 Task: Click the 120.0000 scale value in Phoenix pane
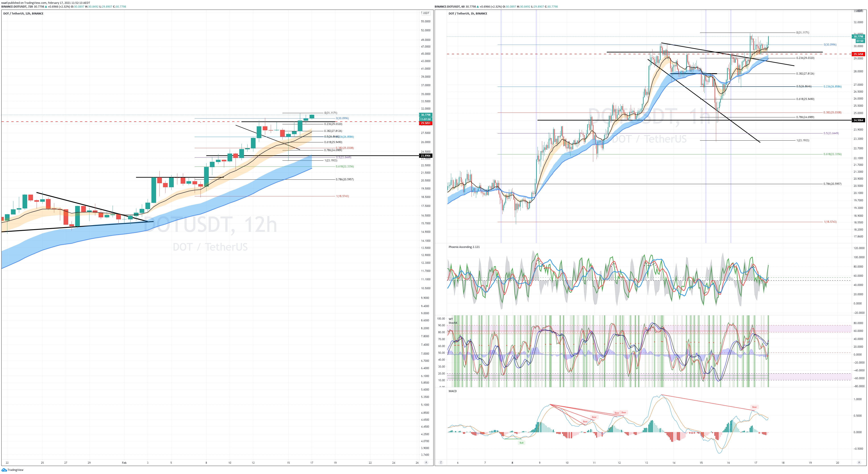tap(859, 248)
